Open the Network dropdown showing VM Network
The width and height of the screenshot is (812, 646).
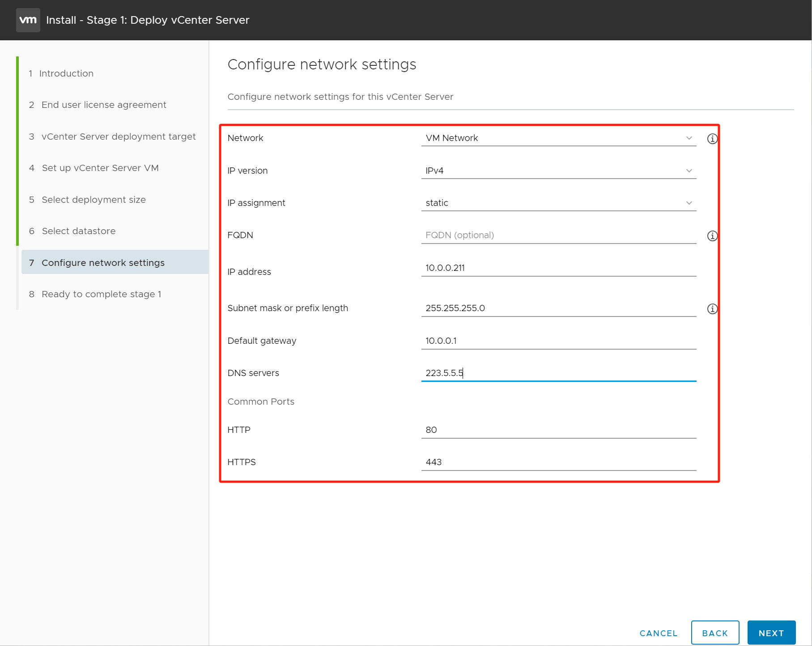click(558, 138)
